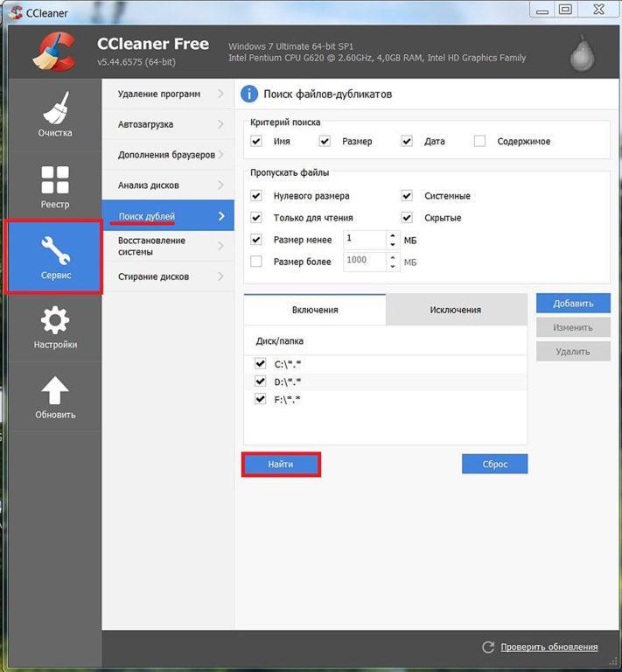The width and height of the screenshot is (622, 672).
Task: Uncheck the C:\*.* drive entry
Action: 260,364
